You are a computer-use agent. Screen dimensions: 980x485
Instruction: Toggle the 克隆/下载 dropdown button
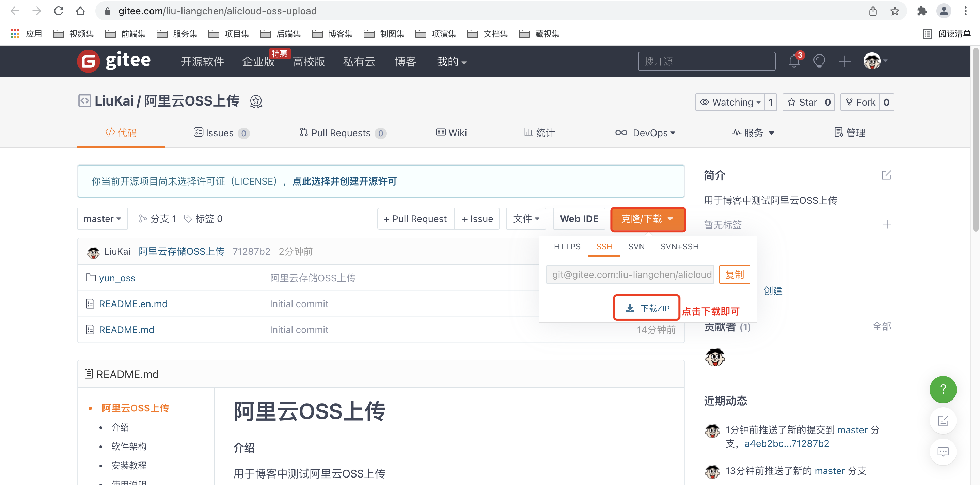pyautogui.click(x=648, y=219)
